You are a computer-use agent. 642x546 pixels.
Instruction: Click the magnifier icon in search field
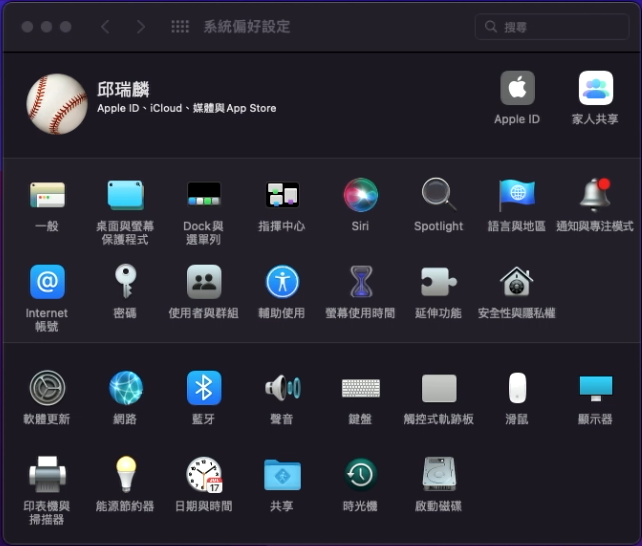pyautogui.click(x=491, y=27)
